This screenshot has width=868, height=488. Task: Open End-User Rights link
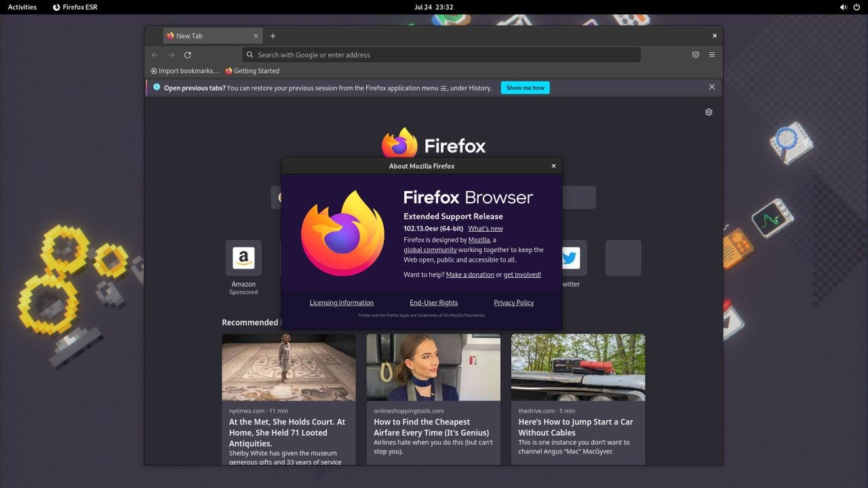[434, 303]
